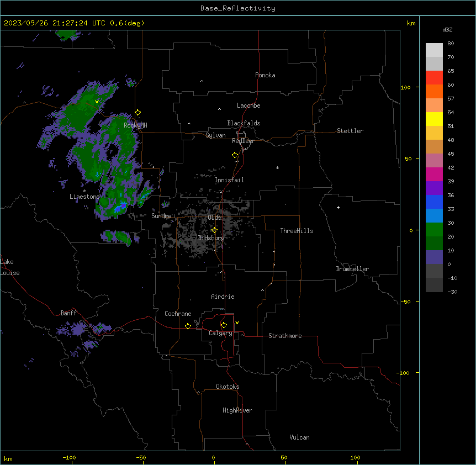This screenshot has height=465, width=476.
Task: Click the asterisk marker above Limestone label
Action: coord(84,191)
